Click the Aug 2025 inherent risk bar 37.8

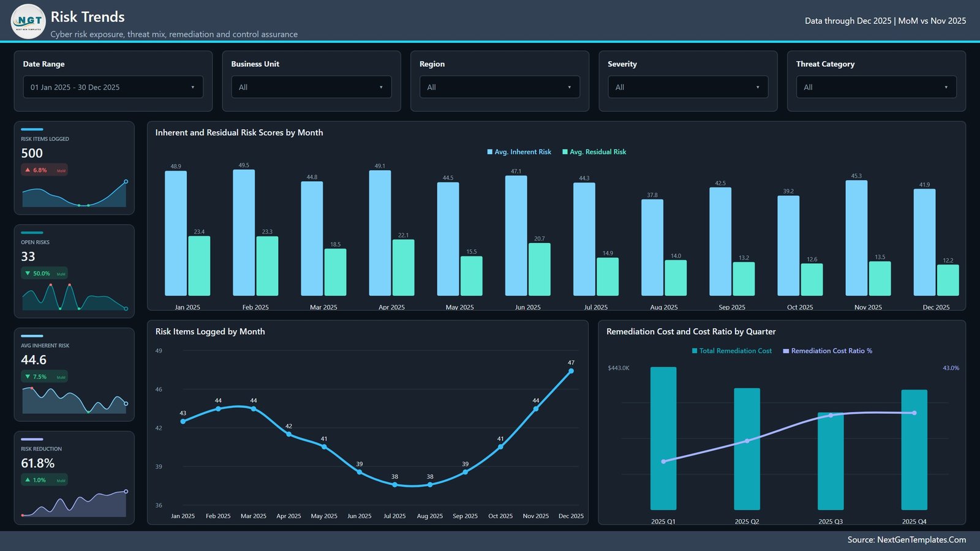652,247
